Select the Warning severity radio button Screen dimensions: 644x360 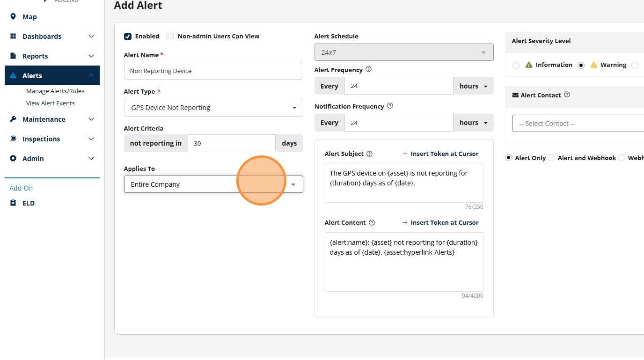pyautogui.click(x=581, y=66)
